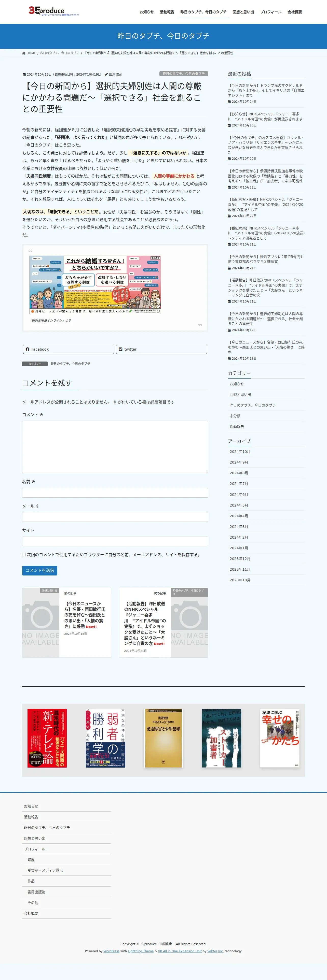Click the WordPress link in footer
Screen dimensions: 327x980
pos(112,951)
